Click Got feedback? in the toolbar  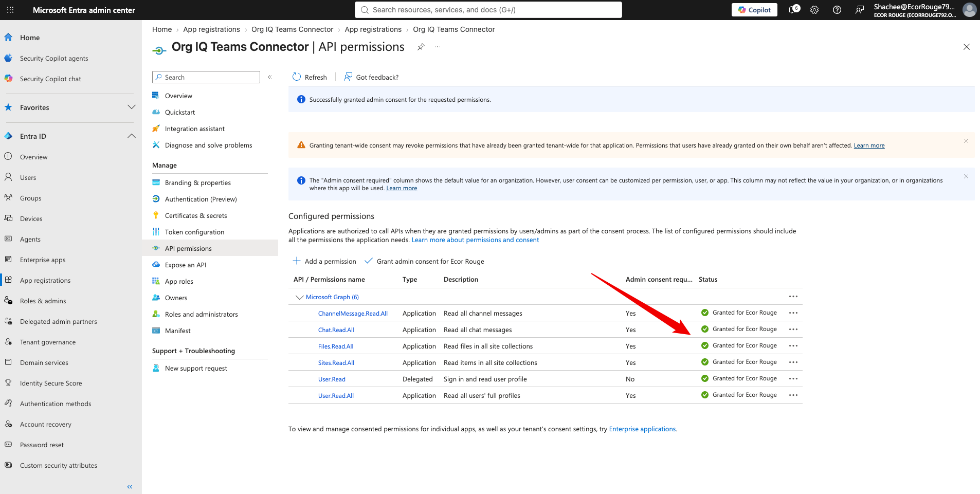point(371,77)
